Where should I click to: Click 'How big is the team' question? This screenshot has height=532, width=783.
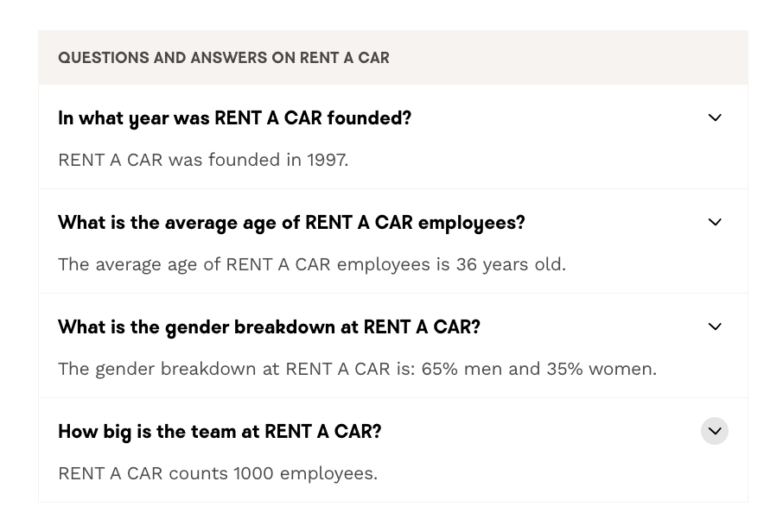pos(220,432)
